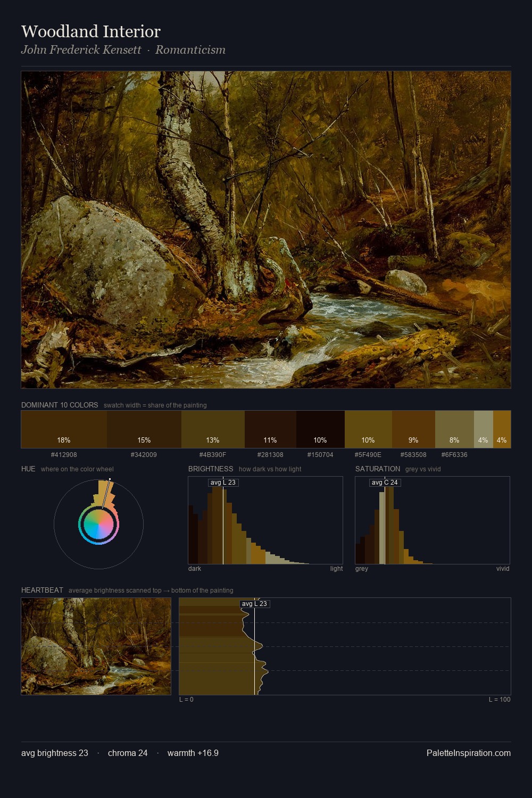
Task: Click hex code #281308 text
Action: coord(270,455)
